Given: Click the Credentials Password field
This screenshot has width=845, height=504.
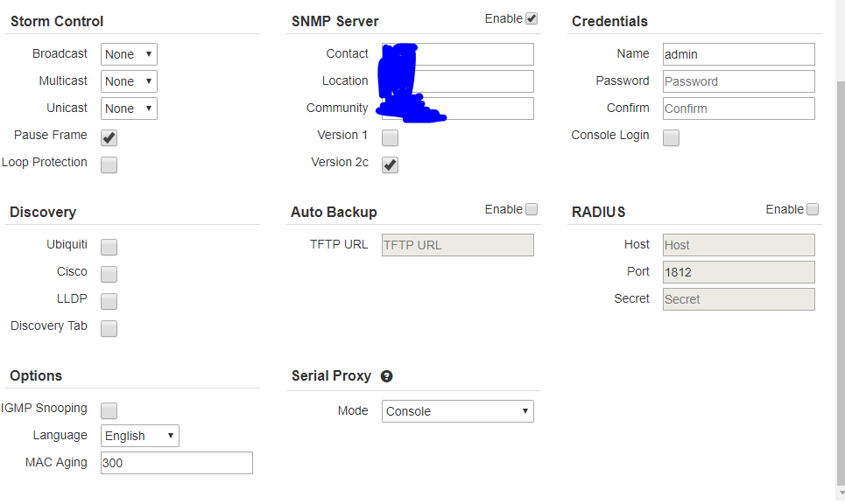Looking at the screenshot, I should (738, 81).
